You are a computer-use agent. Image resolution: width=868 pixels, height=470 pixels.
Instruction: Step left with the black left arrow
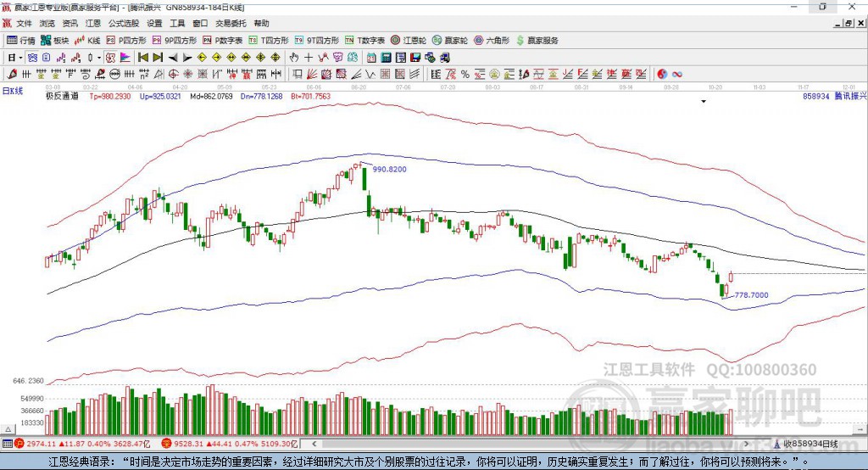173,58
